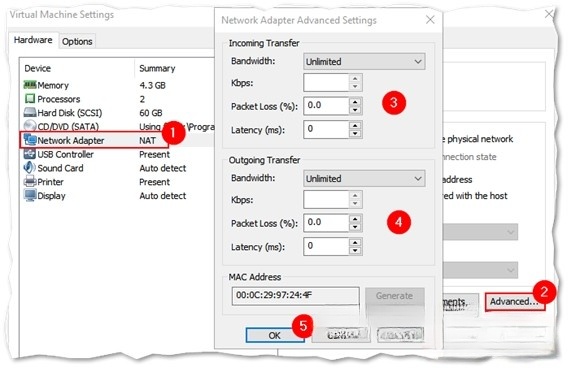The image size is (568, 368).
Task: Decrease Outgoing Packet Loss with down arrow
Action: click(x=355, y=227)
